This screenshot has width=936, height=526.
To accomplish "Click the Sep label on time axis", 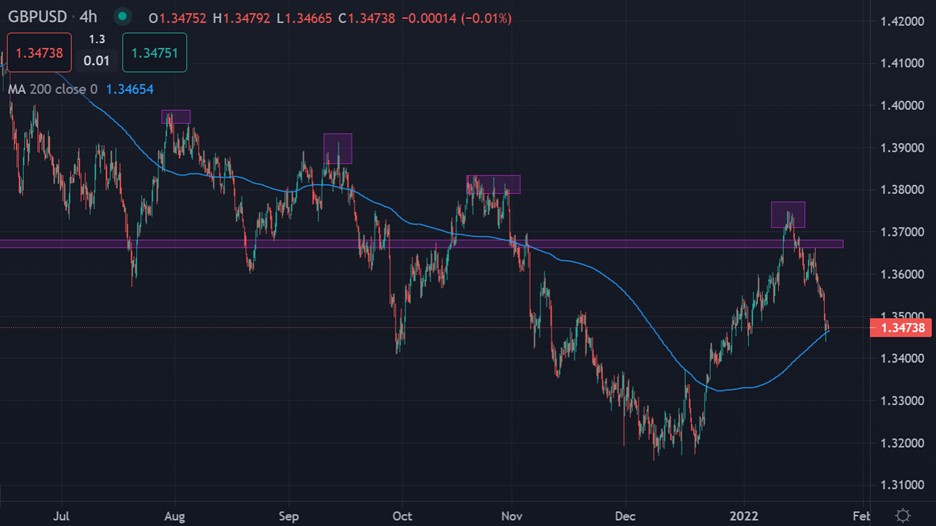I will coord(289,516).
